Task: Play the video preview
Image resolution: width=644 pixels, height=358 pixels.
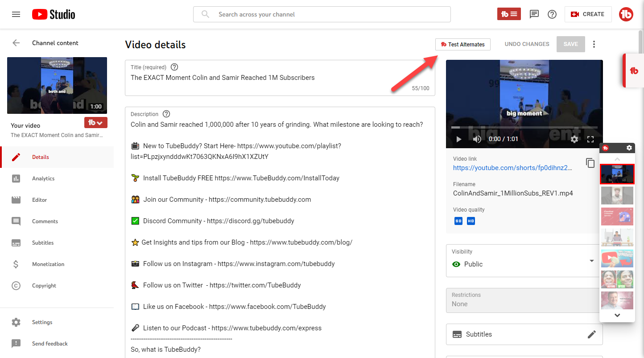Action: point(458,139)
